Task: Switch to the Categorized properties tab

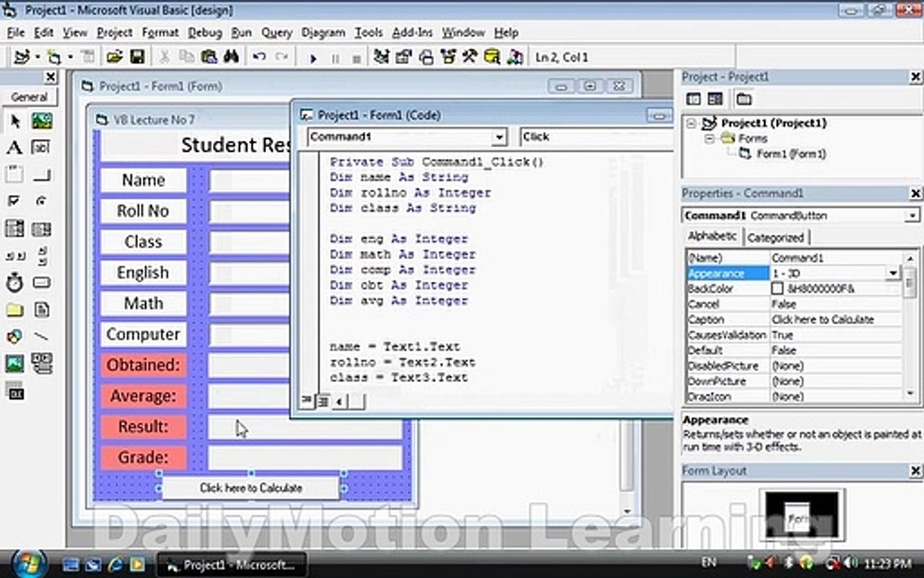Action: point(776,238)
